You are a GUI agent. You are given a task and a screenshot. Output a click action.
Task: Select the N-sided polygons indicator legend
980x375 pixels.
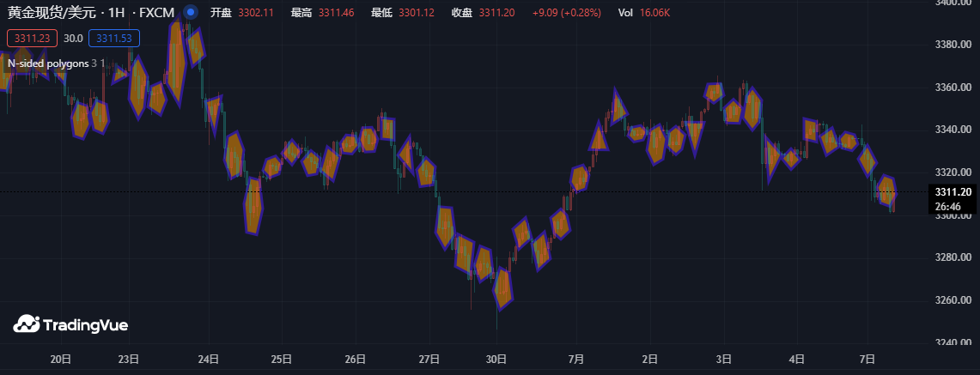(48, 64)
